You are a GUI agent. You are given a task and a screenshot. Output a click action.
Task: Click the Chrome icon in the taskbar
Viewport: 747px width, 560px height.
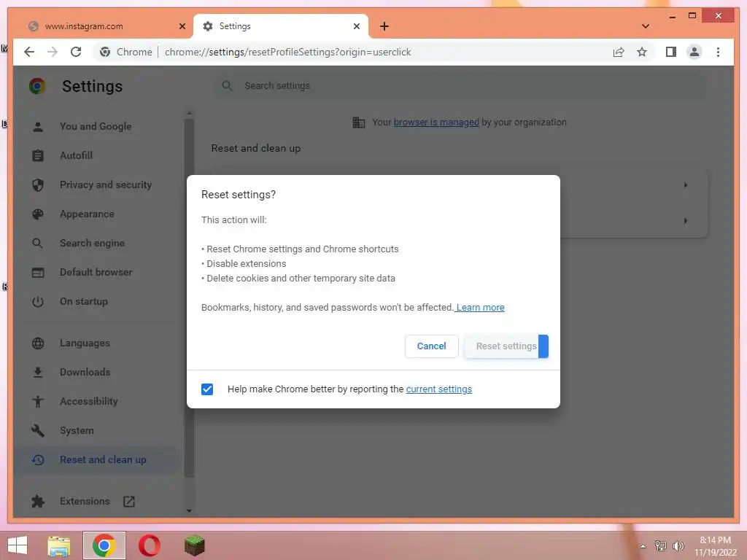pyautogui.click(x=104, y=545)
